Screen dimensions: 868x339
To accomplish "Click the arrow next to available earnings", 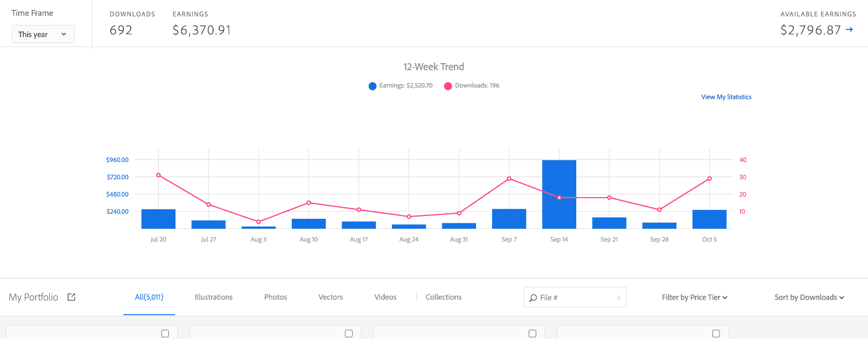I will 849,30.
